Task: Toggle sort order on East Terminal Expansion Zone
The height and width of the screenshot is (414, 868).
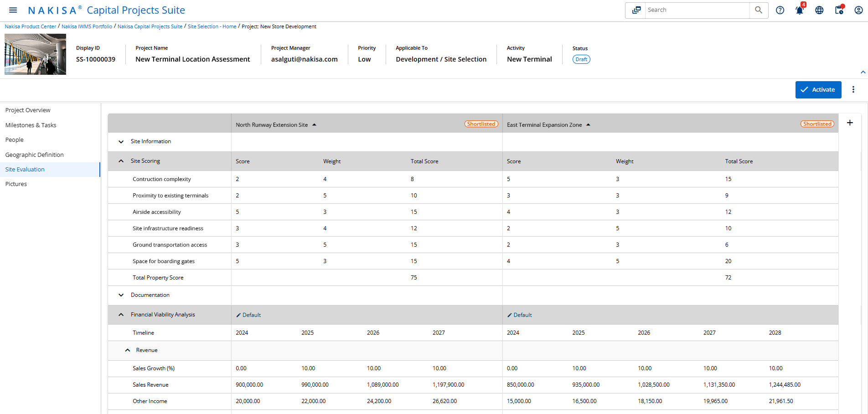Action: click(x=588, y=124)
